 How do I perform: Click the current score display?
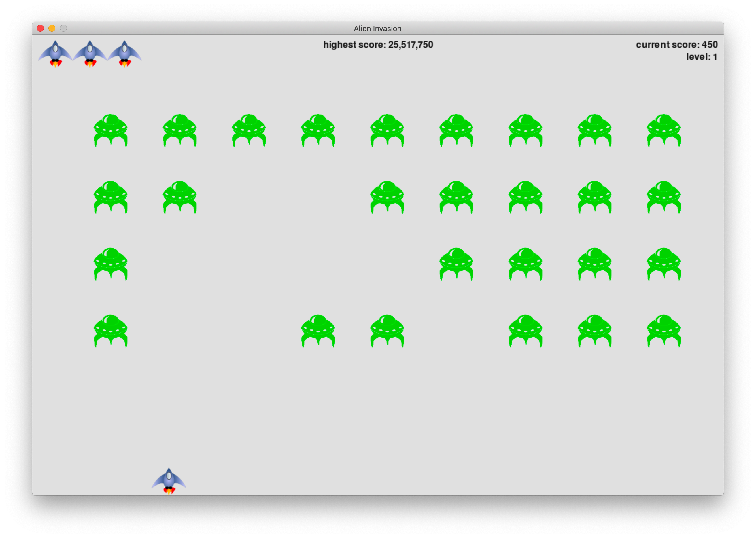click(676, 45)
